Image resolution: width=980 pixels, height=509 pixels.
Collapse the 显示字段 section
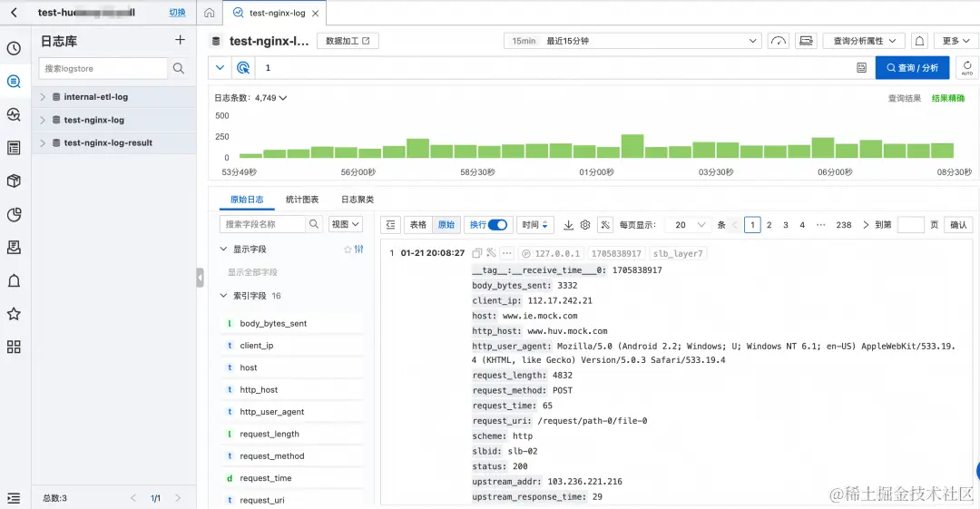[223, 249]
